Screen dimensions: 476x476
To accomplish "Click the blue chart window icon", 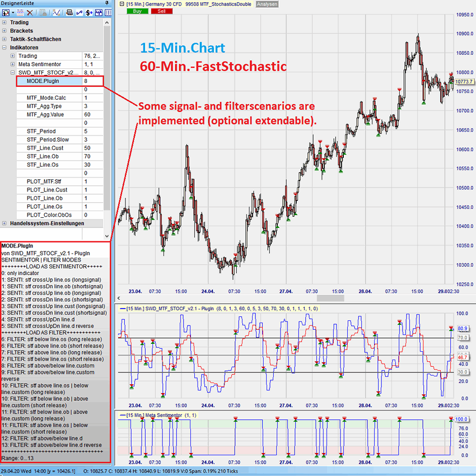I will click(99, 12).
